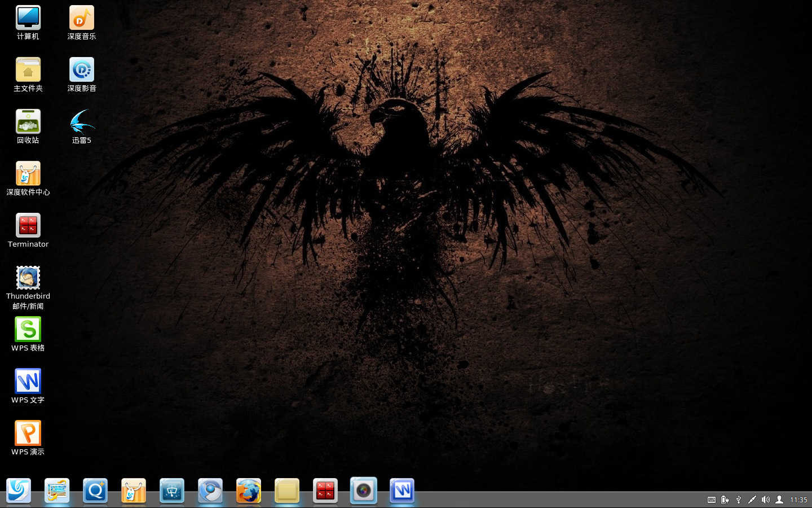Open 深度软件中心 on the desktop
The height and width of the screenshot is (508, 812).
(28, 178)
